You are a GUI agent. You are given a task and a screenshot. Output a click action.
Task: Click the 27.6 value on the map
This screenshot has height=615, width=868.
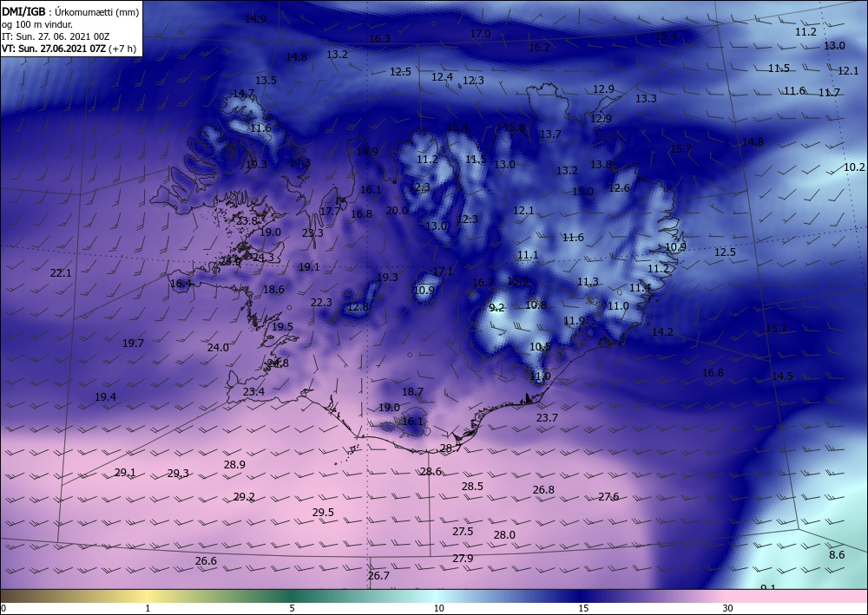click(x=608, y=497)
